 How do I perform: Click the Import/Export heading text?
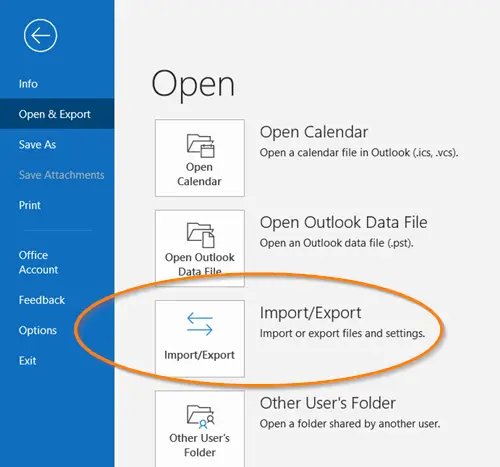pyautogui.click(x=310, y=313)
